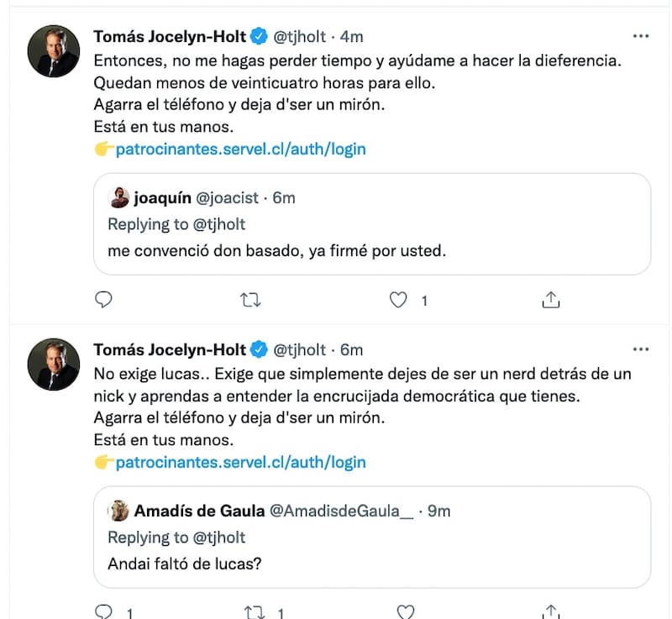The image size is (672, 619).
Task: Open patrocinantes.servel.cl link in second tweet
Action: tap(240, 462)
